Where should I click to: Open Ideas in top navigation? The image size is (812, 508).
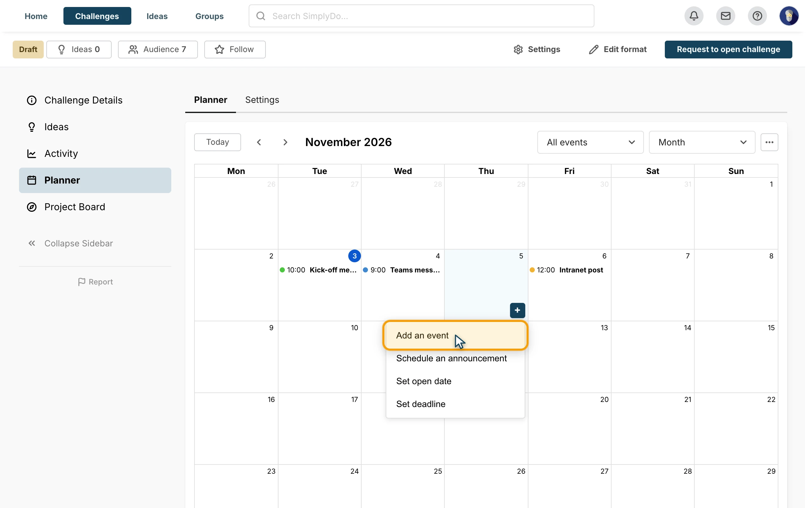click(x=157, y=16)
